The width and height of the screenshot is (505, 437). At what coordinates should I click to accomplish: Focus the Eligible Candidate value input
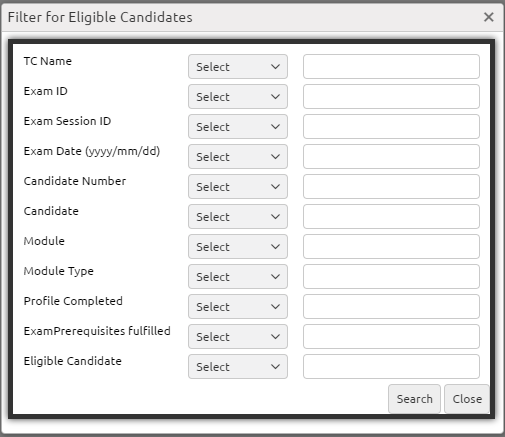coord(391,367)
